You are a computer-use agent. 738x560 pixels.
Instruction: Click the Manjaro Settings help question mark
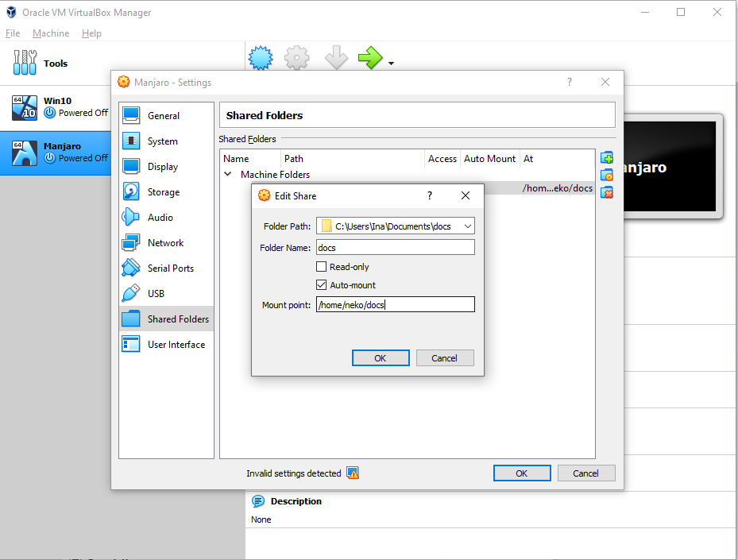pyautogui.click(x=570, y=82)
